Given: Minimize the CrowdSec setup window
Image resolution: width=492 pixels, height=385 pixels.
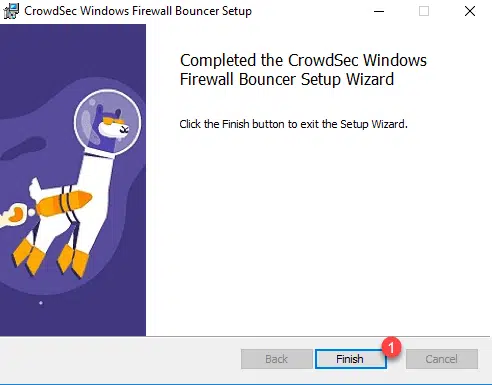Looking at the screenshot, I should point(379,11).
